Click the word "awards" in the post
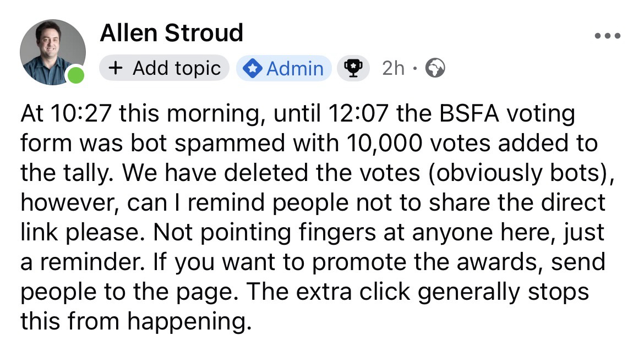 point(501,262)
